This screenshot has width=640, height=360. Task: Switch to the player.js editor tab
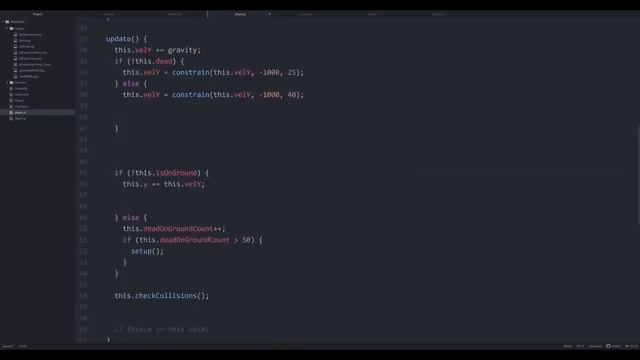[x=240, y=14]
